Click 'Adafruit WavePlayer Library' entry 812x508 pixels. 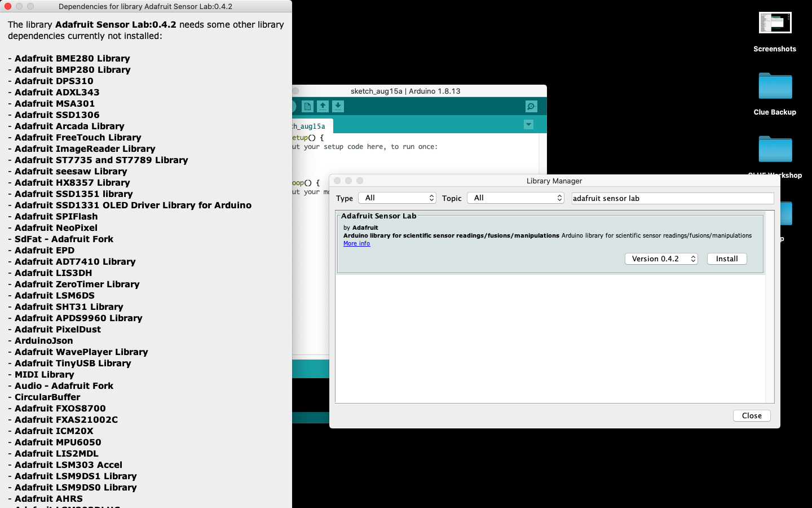[x=81, y=352]
